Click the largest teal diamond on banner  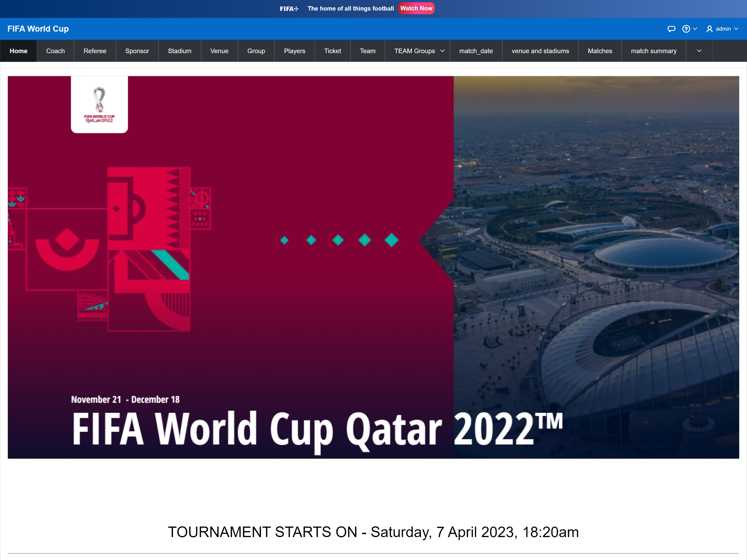pyautogui.click(x=391, y=240)
